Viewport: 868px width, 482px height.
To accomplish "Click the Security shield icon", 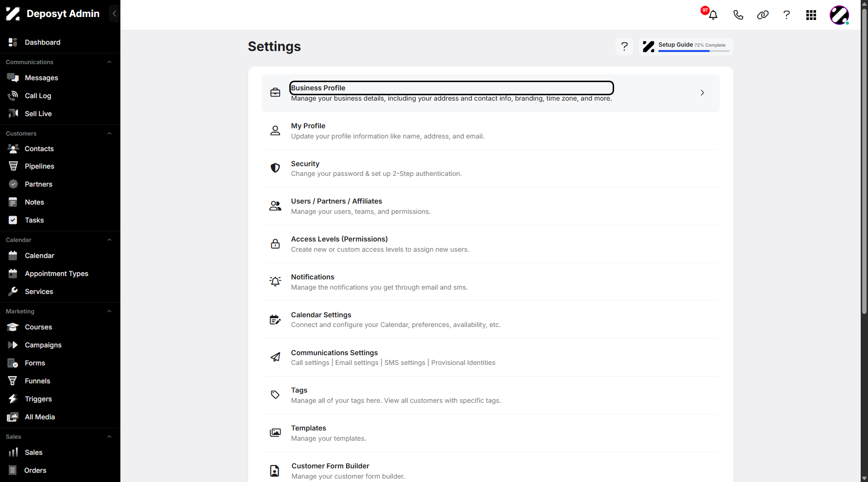I will (275, 168).
